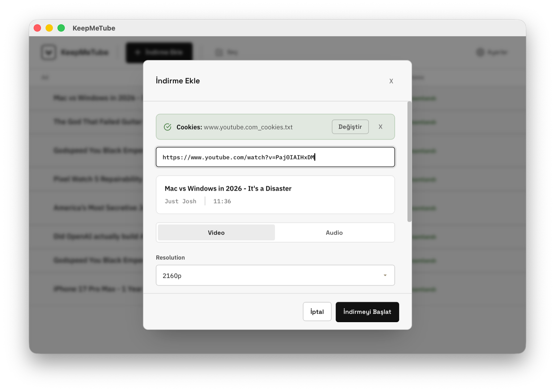The height and width of the screenshot is (392, 555).
Task: Close the İndirme Ekle dialog
Action: coord(391,81)
